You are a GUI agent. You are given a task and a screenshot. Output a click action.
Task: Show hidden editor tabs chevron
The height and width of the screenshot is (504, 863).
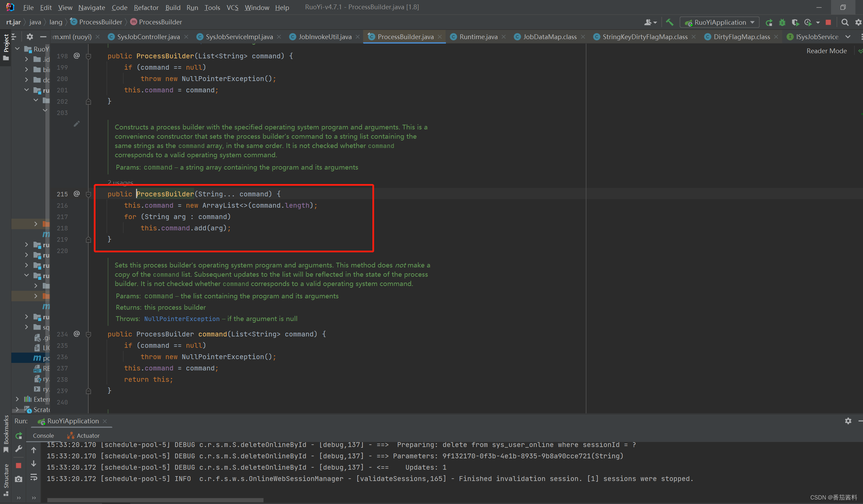pos(848,37)
